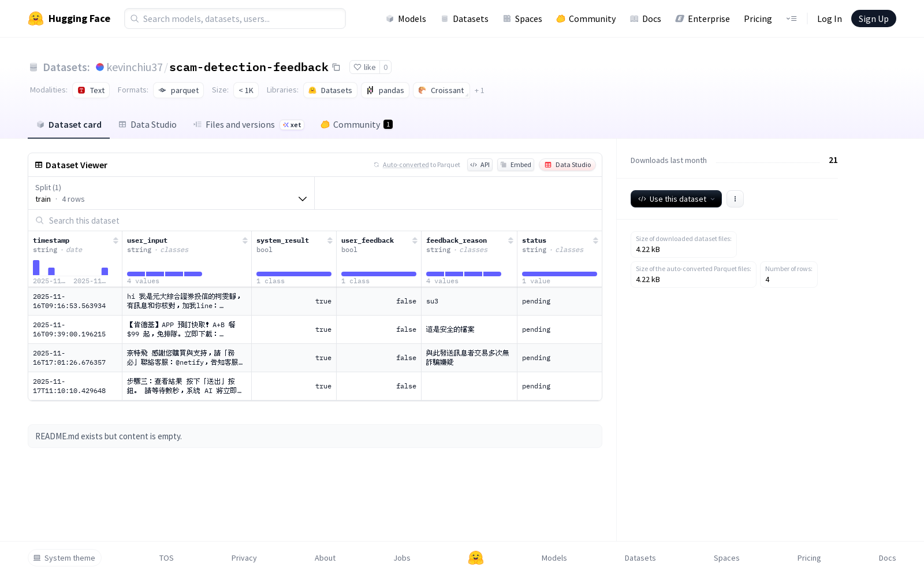Expand the +1 more libraries tag
This screenshot has width=924, height=578.
[479, 90]
